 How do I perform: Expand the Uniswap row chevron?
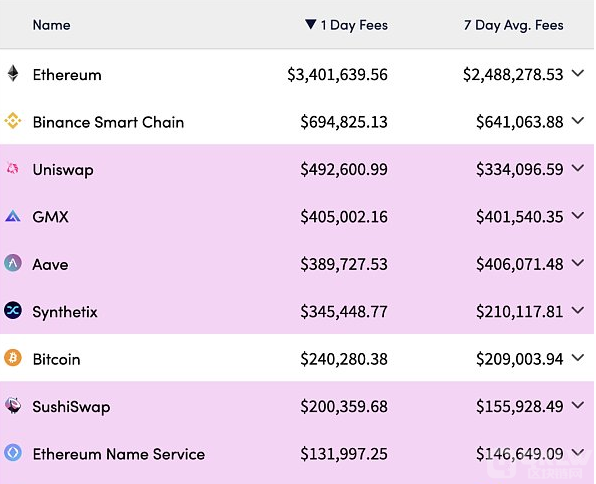pyautogui.click(x=578, y=168)
